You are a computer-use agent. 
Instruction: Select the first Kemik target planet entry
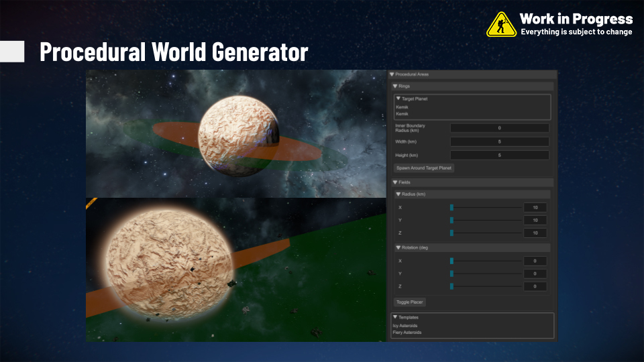(x=402, y=107)
